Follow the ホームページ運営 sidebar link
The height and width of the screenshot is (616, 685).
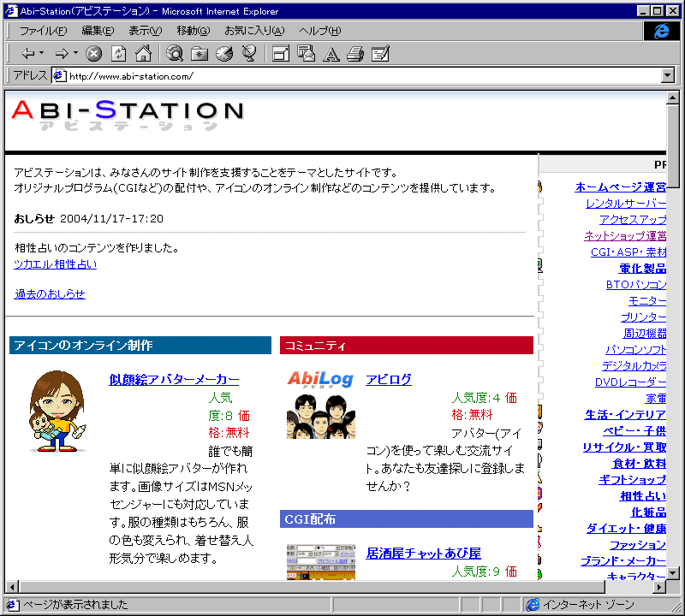click(x=621, y=187)
